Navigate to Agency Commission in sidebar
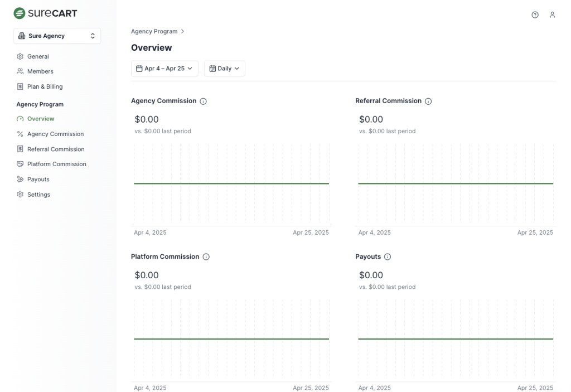Screen dimensions: 571x392 click(55, 134)
